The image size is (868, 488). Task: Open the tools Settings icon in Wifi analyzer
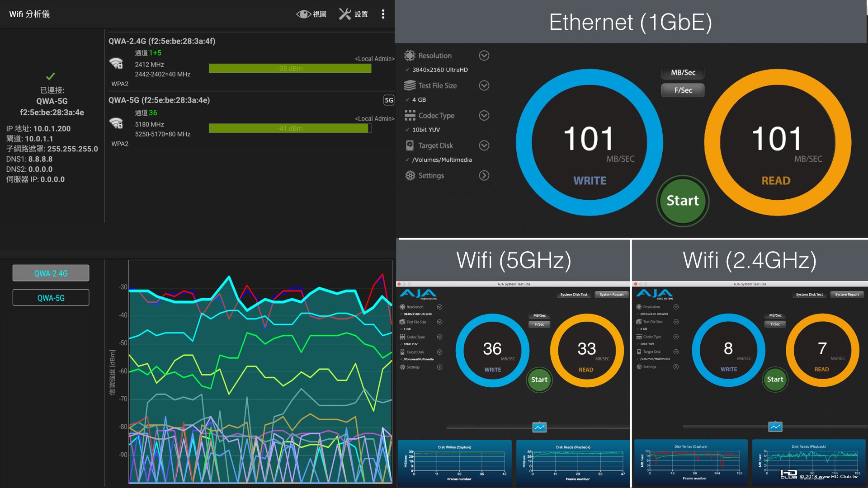(x=354, y=14)
